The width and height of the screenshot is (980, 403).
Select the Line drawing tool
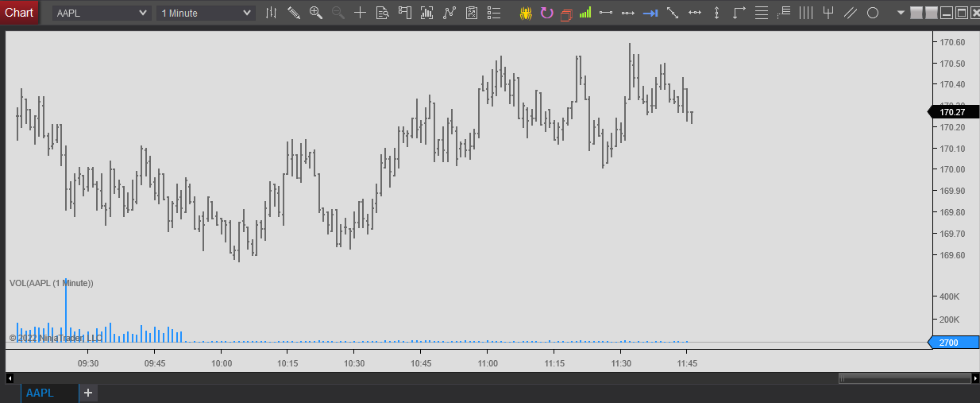(606, 13)
